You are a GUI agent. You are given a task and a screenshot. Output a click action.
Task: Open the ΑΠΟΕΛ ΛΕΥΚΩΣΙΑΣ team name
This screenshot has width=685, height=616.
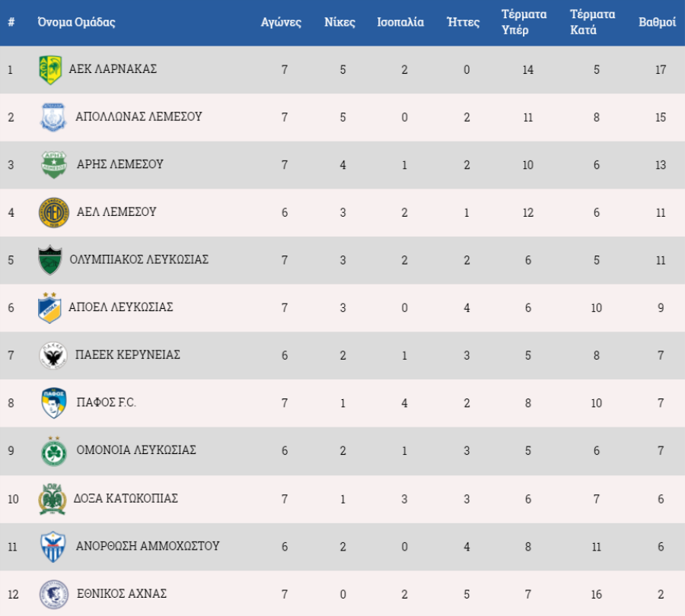pos(120,307)
